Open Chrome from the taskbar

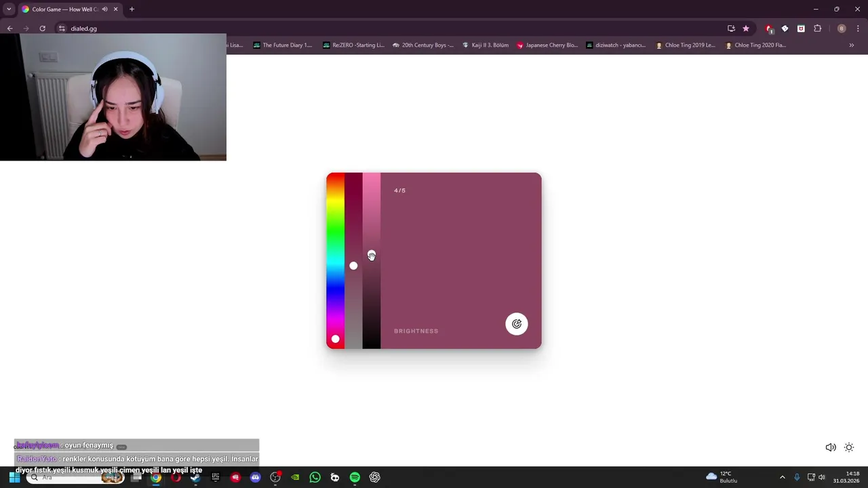tap(156, 477)
